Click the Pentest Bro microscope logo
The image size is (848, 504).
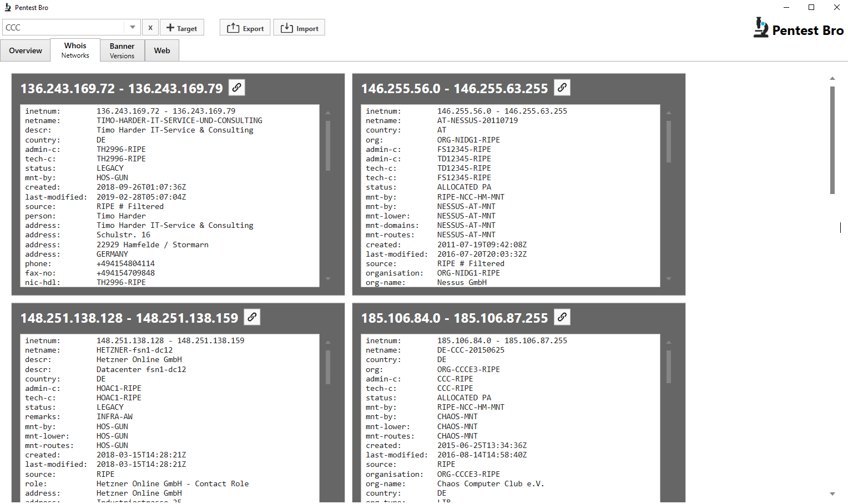coord(761,28)
